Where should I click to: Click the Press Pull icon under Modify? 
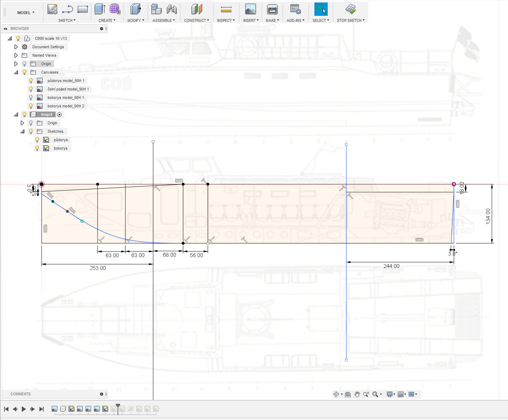[x=135, y=9]
